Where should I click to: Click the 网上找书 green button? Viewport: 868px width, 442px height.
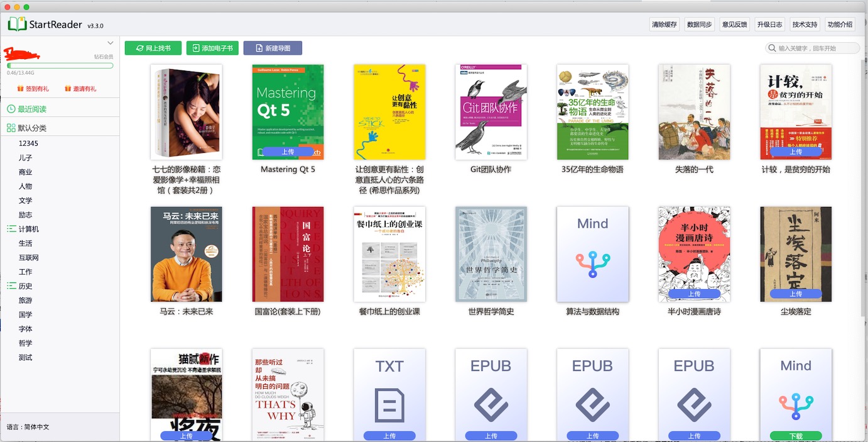click(x=153, y=48)
